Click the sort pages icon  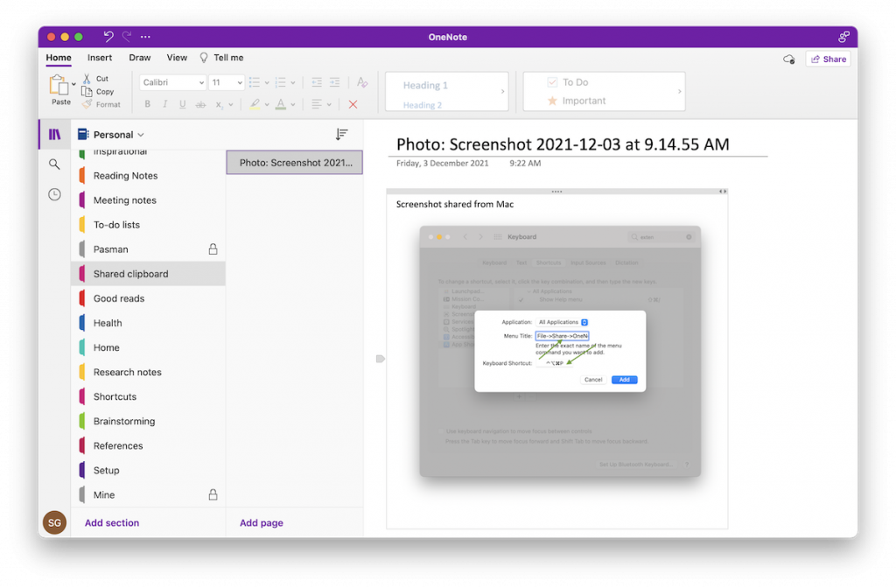pyautogui.click(x=341, y=134)
